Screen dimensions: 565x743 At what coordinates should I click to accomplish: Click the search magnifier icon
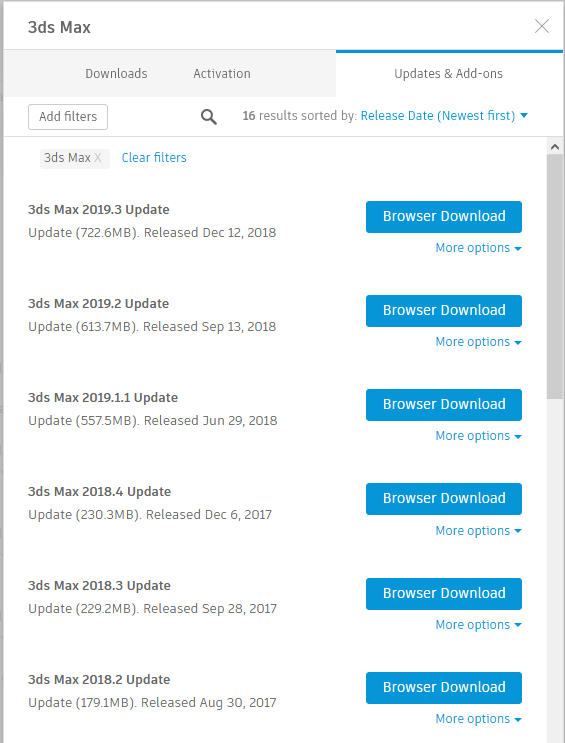pyautogui.click(x=209, y=117)
